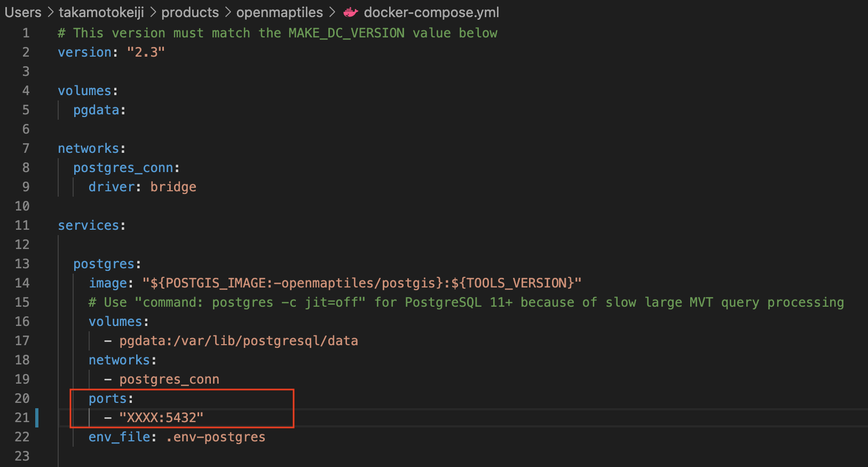Click the "XXXX:5432" port mapping
This screenshot has width=868, height=467.
[x=161, y=418]
